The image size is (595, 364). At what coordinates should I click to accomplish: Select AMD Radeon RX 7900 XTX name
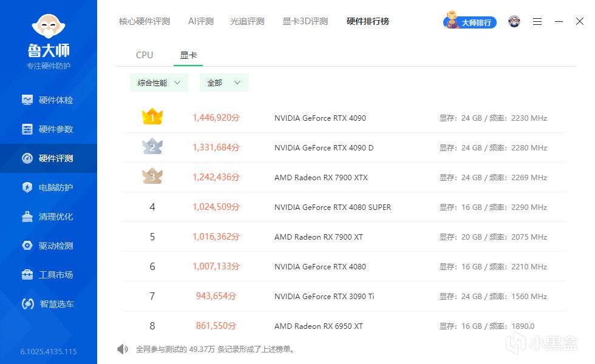(321, 177)
